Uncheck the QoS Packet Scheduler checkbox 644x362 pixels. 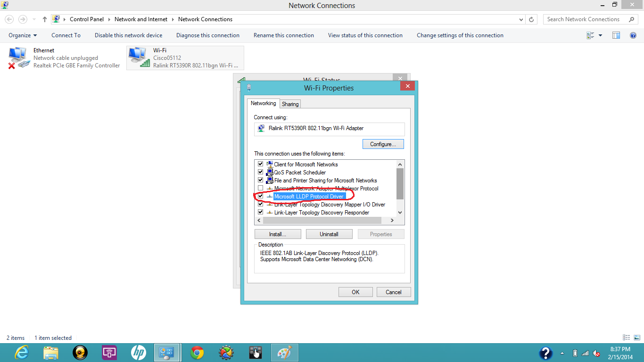pos(260,172)
